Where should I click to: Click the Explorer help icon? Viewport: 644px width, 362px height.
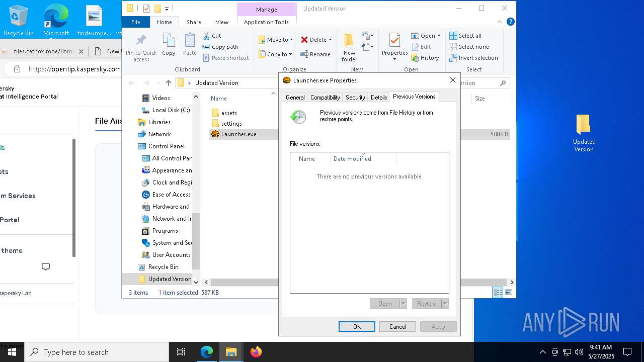510,22
